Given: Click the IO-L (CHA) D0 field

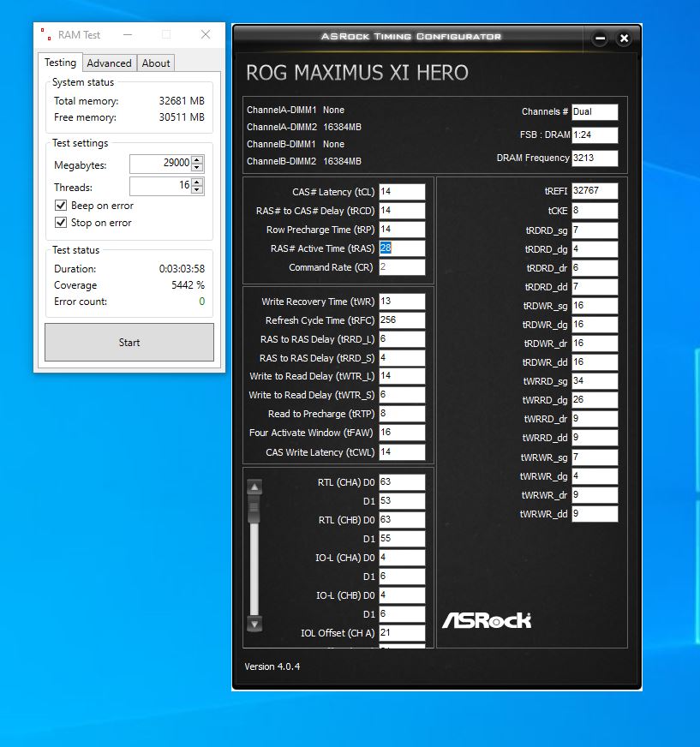Looking at the screenshot, I should coord(402,558).
